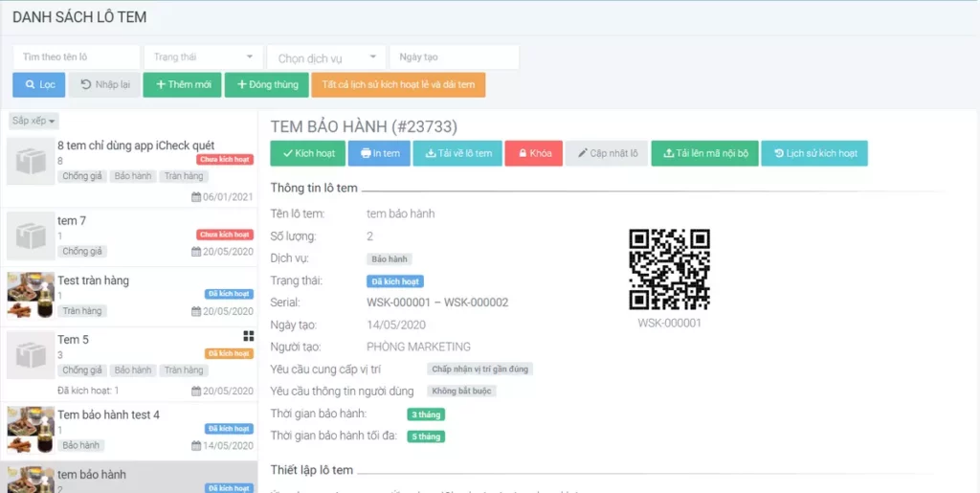Viewport: 980px width, 493px height.
Task: Click the Đóng thùng packing button
Action: pyautogui.click(x=267, y=85)
